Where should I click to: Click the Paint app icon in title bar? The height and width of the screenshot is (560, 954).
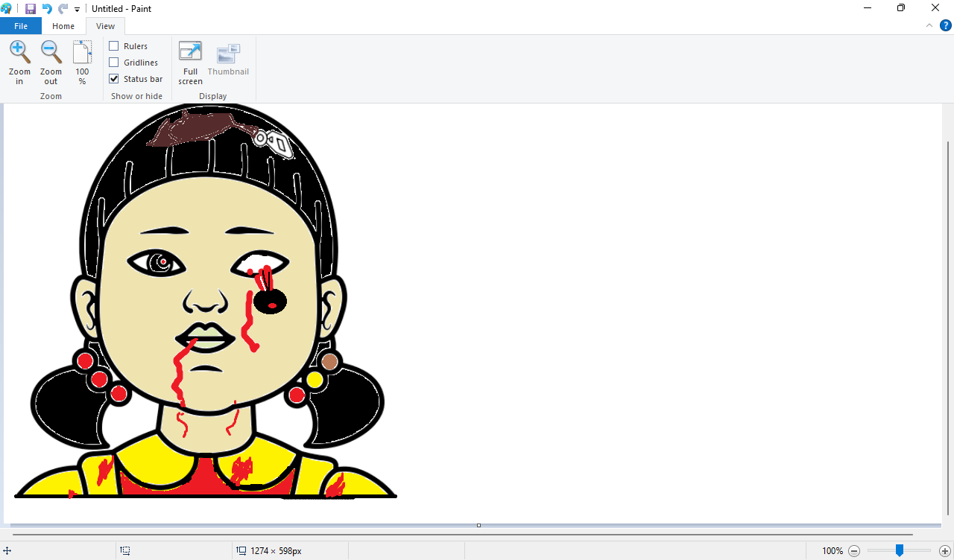tap(7, 9)
